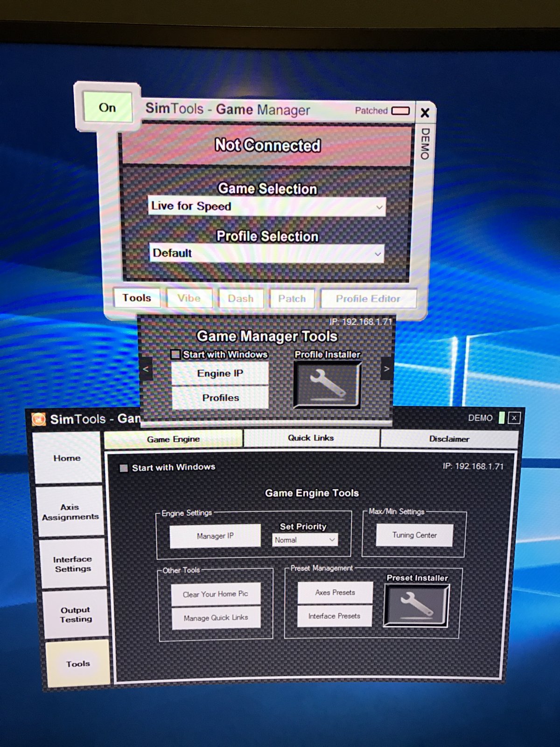Click the Profiles button
Screen dimensions: 560x747
220,398
